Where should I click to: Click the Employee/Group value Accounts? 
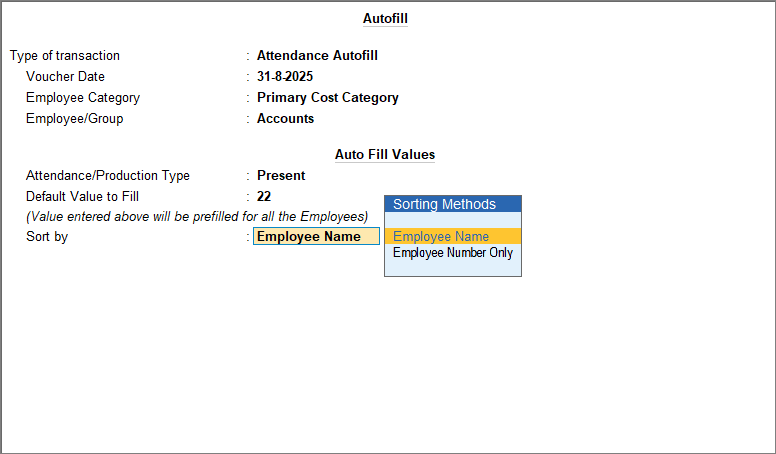click(285, 119)
